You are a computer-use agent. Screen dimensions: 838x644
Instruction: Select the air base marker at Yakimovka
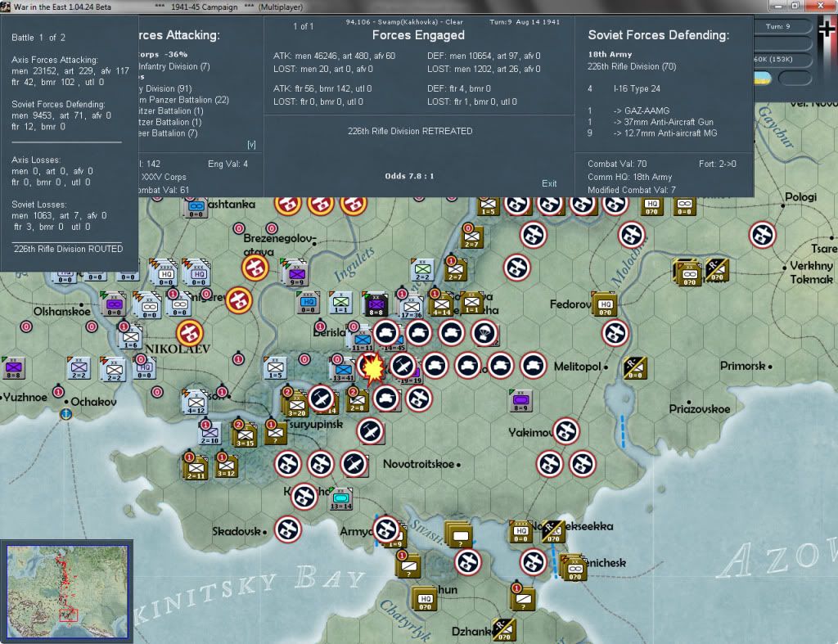point(566,430)
